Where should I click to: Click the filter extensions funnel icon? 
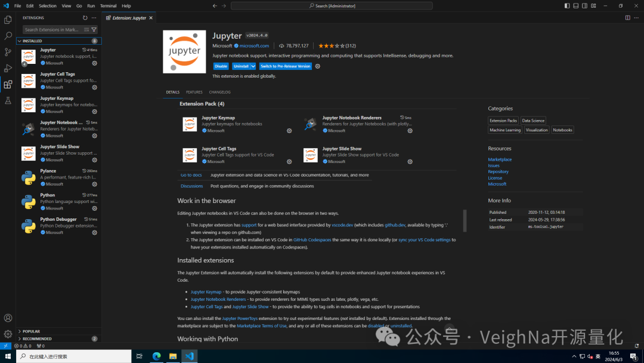[94, 30]
